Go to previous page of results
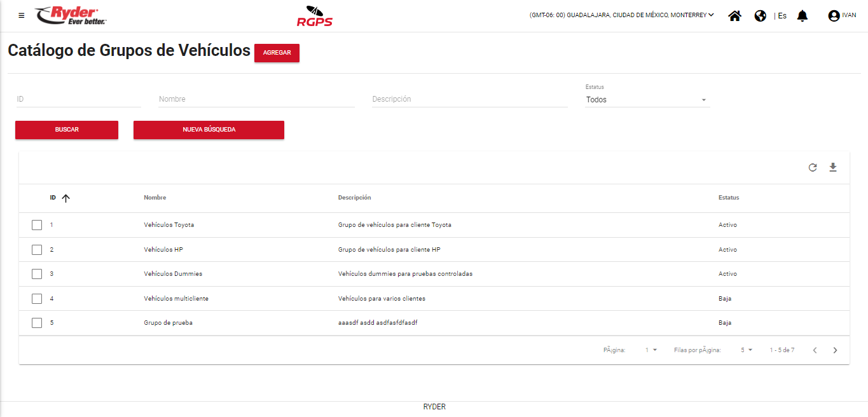Screen dimensions: 868x417 [x=815, y=350]
